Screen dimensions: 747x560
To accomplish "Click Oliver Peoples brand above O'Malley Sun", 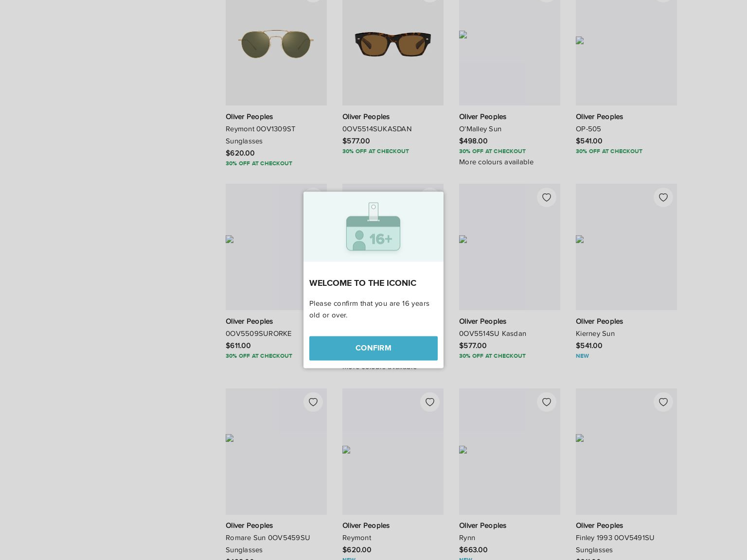I will (482, 117).
